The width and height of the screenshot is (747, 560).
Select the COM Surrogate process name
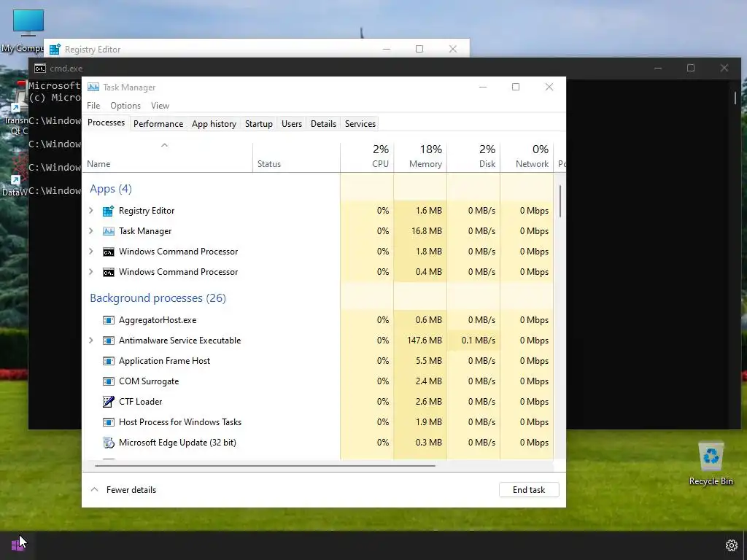click(149, 381)
